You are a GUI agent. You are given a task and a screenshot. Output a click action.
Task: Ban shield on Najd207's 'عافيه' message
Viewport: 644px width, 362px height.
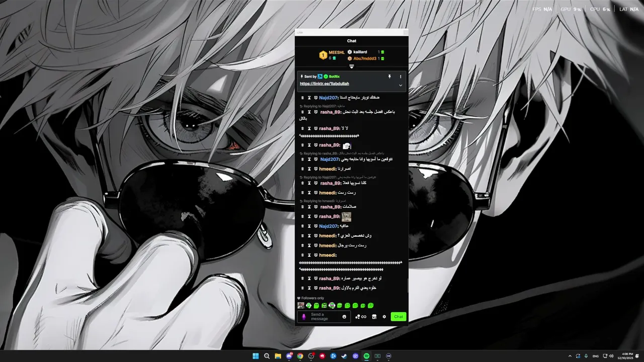coord(315,226)
